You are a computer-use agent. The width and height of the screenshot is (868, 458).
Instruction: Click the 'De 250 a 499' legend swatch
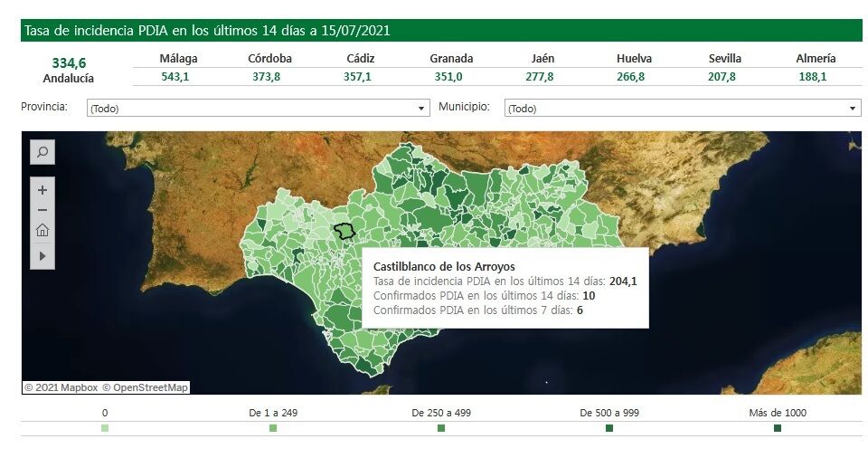[441, 428]
